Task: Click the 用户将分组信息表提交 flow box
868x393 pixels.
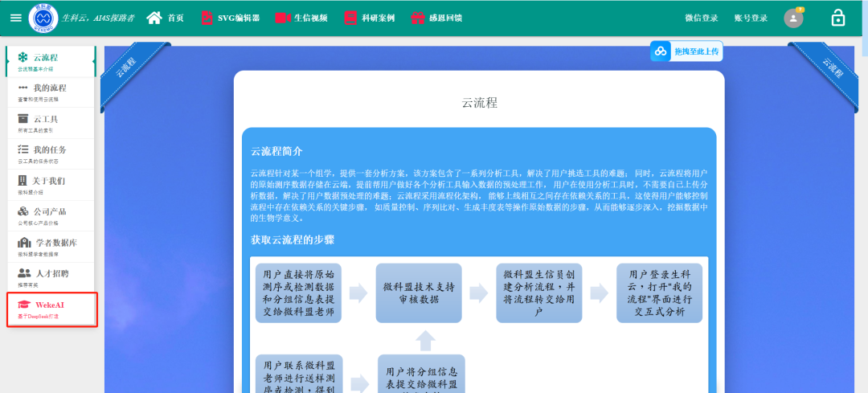Action: point(422,374)
